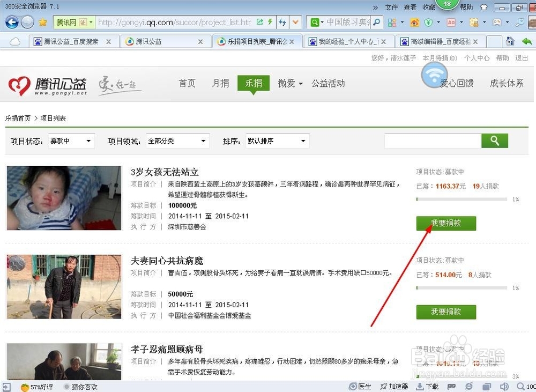Viewport: 536px width, 392px height.
Task: Mute audio via the speaker icon
Action: click(504, 387)
